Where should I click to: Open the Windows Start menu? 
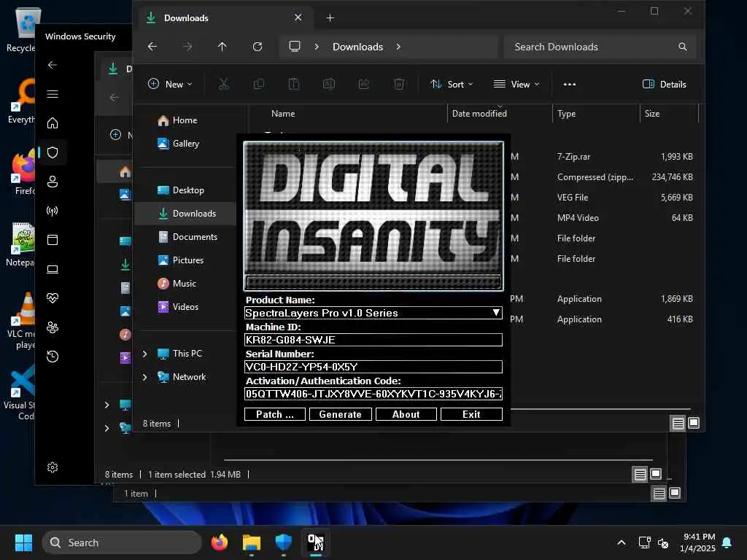pyautogui.click(x=23, y=542)
